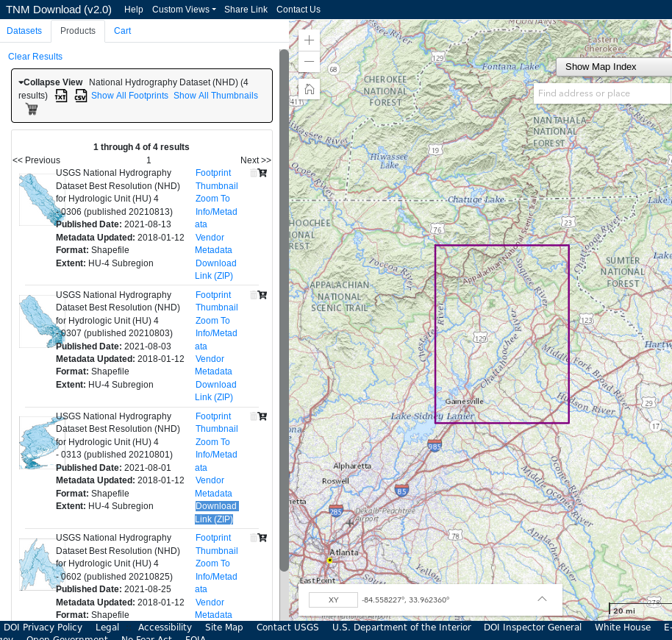Switch to the Datasets tab
This screenshot has width=672, height=640.
click(24, 31)
